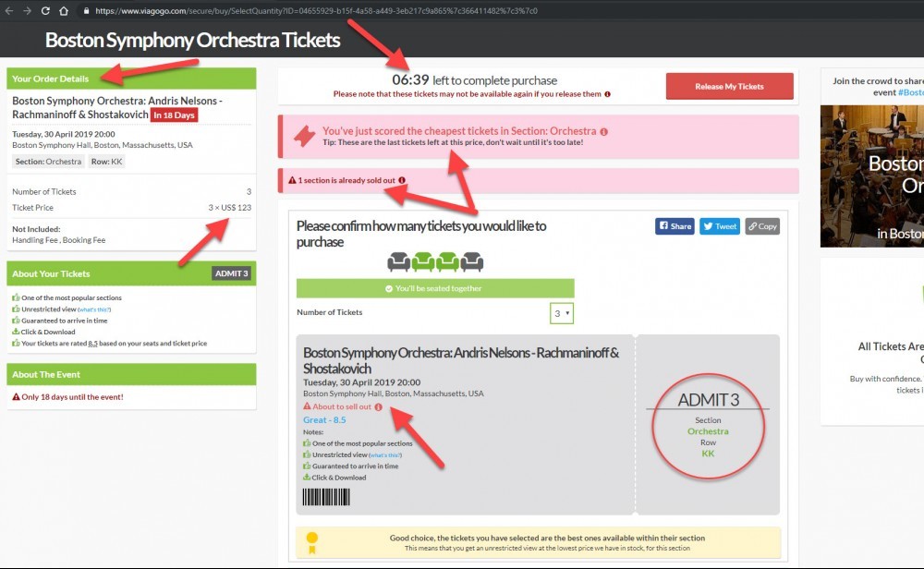Click the 06:39 countdown timer

click(411, 79)
